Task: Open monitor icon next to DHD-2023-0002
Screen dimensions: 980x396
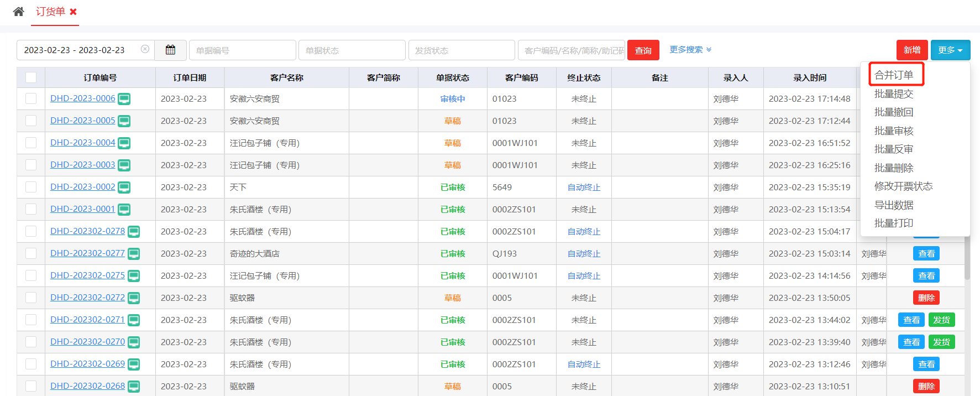Action: point(124,187)
